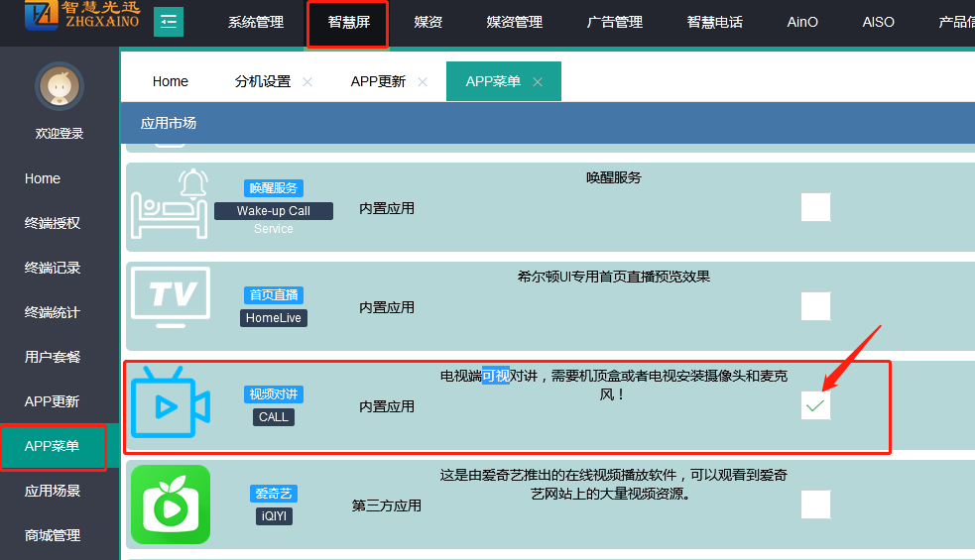
Task: Click the video CALL camera icon
Action: (171, 404)
